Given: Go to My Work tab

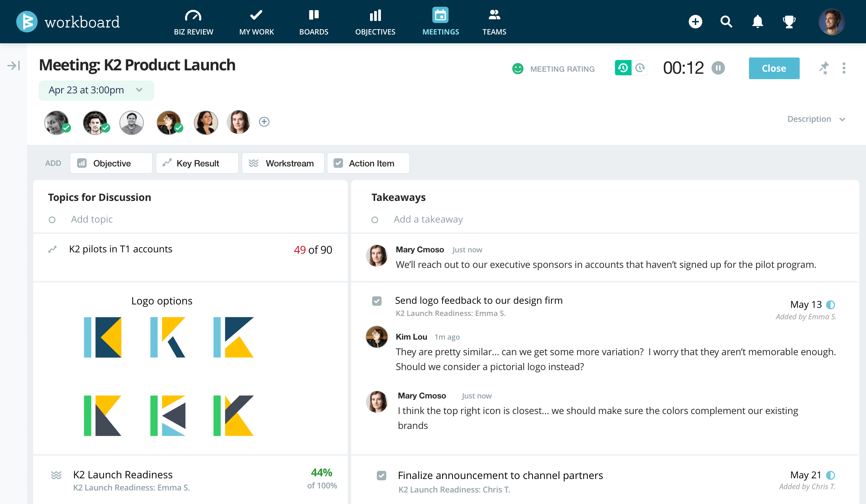Looking at the screenshot, I should pos(256,22).
